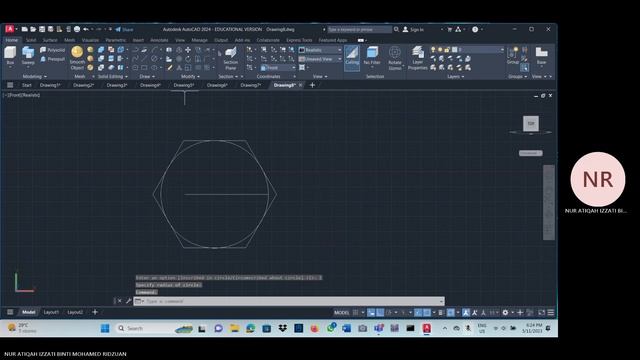The width and height of the screenshot is (640, 360).
Task: Select the Sweep tool
Action: pos(28,56)
